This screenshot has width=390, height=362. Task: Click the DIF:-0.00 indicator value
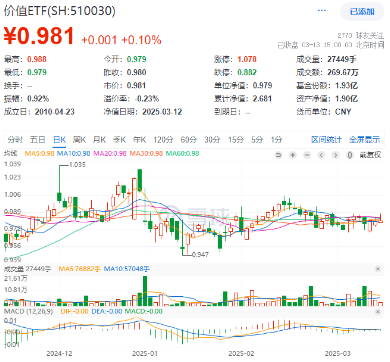click(74, 311)
